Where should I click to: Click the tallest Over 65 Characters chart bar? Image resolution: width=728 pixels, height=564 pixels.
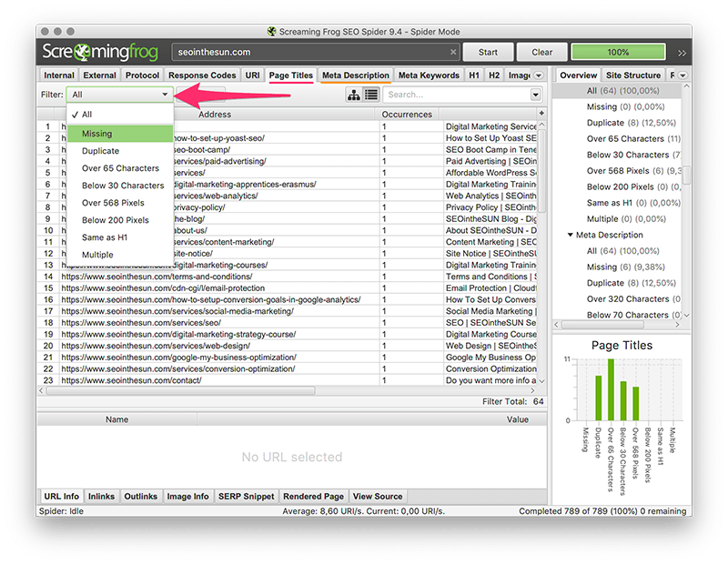611,389
